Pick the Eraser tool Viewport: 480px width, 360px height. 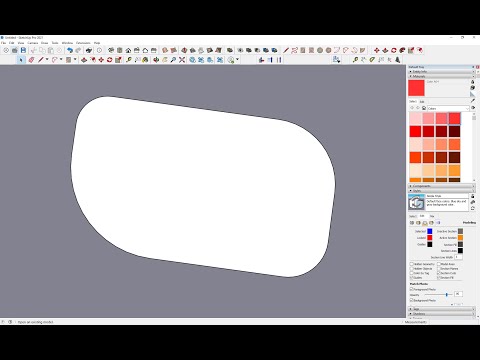pos(31,60)
